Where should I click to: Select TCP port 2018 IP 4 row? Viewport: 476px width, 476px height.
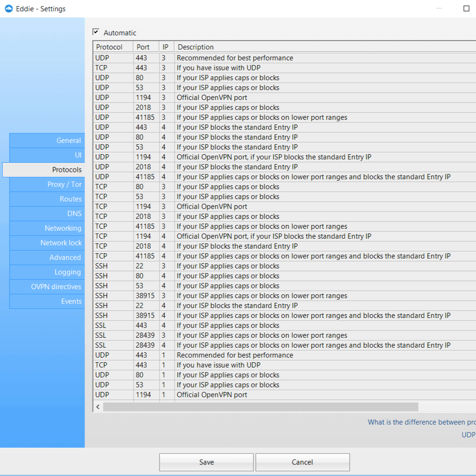pos(284,246)
